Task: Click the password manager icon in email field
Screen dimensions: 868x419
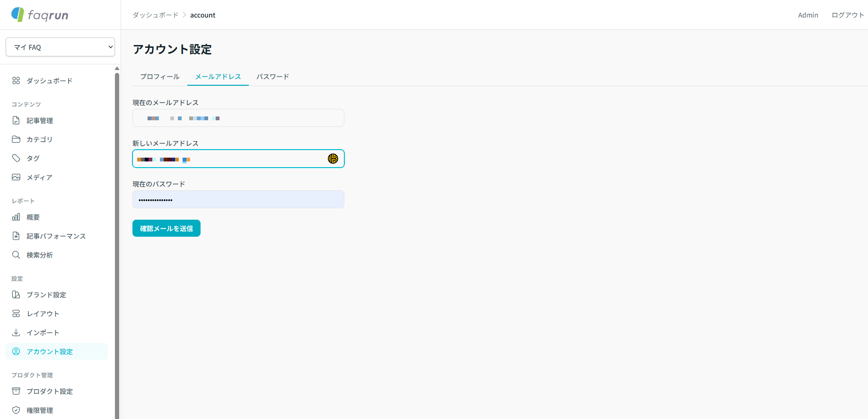Action: pyautogui.click(x=333, y=159)
